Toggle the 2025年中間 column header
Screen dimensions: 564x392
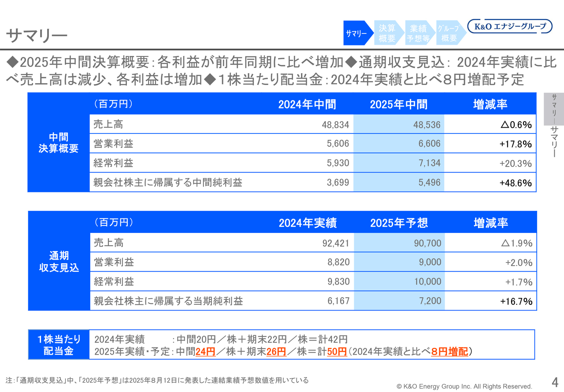[398, 104]
